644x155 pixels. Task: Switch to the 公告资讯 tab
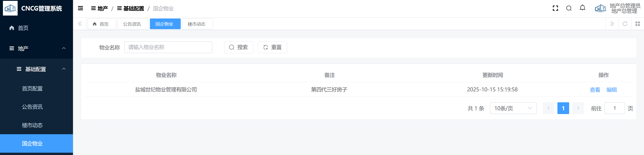tap(132, 24)
